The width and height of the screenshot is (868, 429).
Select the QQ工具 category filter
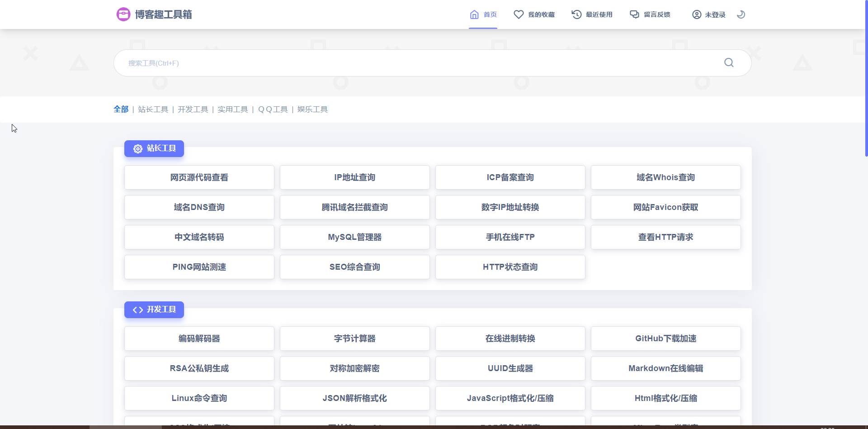(273, 109)
